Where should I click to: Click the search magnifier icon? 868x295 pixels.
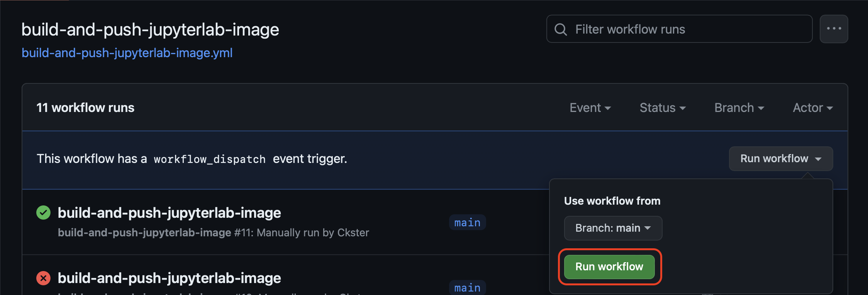pos(561,29)
